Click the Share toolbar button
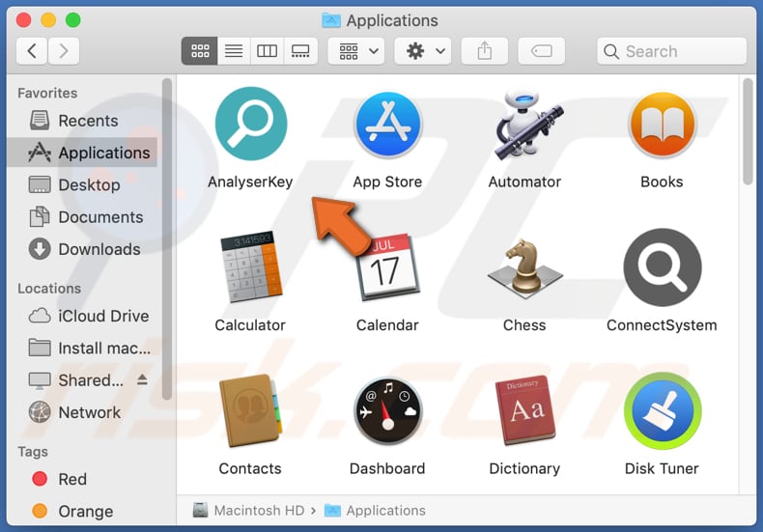763x532 pixels. [484, 51]
